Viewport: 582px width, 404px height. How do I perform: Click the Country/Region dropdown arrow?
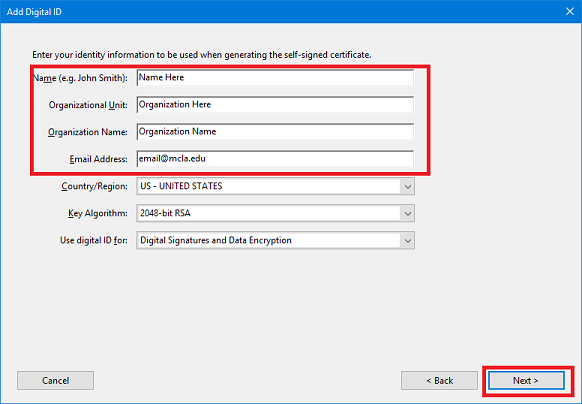click(x=408, y=186)
